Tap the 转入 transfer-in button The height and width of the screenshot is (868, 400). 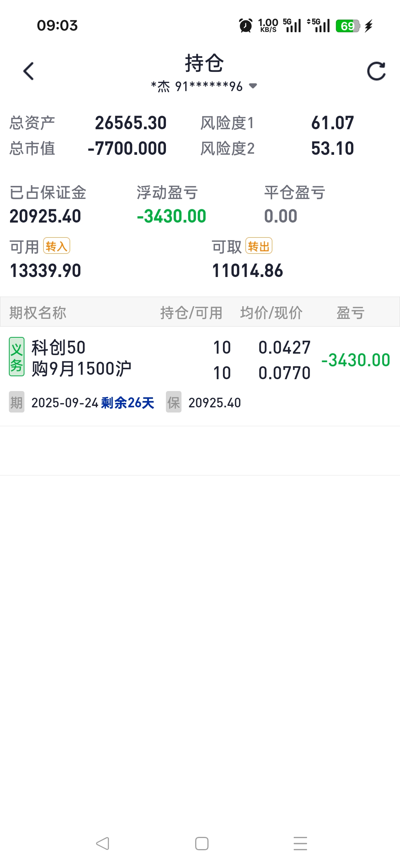pyautogui.click(x=57, y=246)
